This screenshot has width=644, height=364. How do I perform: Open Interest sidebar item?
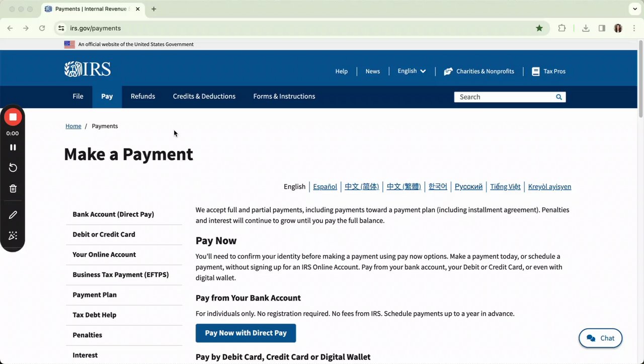(124, 355)
